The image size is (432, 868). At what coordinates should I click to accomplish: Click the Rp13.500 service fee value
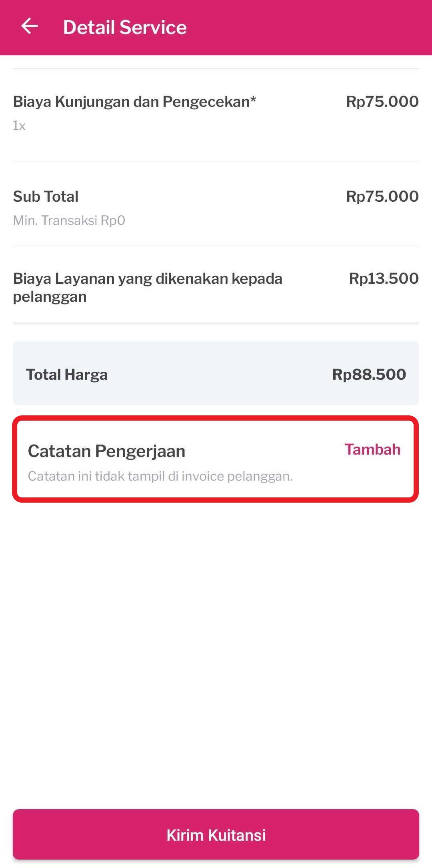(382, 278)
